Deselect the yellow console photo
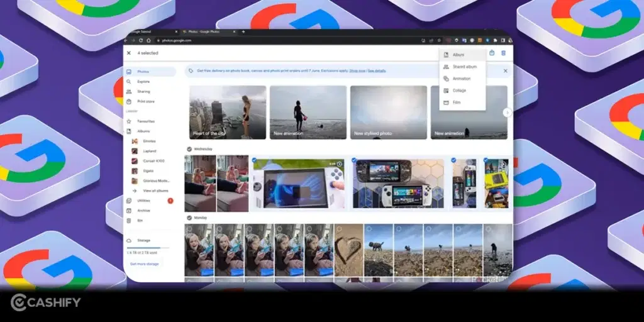 click(486, 160)
